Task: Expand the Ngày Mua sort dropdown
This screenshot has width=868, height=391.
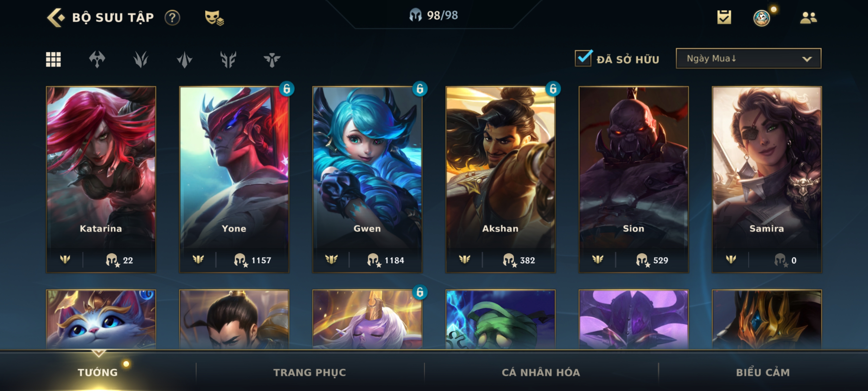Action: [x=748, y=58]
